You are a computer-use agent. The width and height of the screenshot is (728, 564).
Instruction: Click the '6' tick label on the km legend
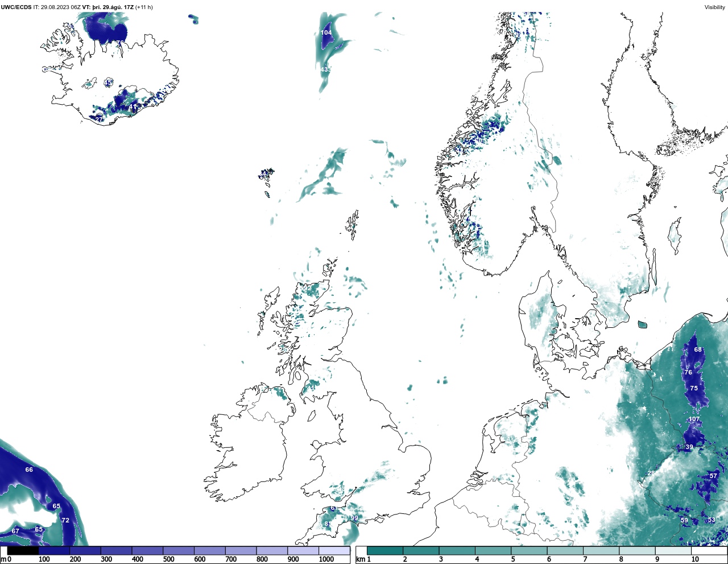pos(549,559)
